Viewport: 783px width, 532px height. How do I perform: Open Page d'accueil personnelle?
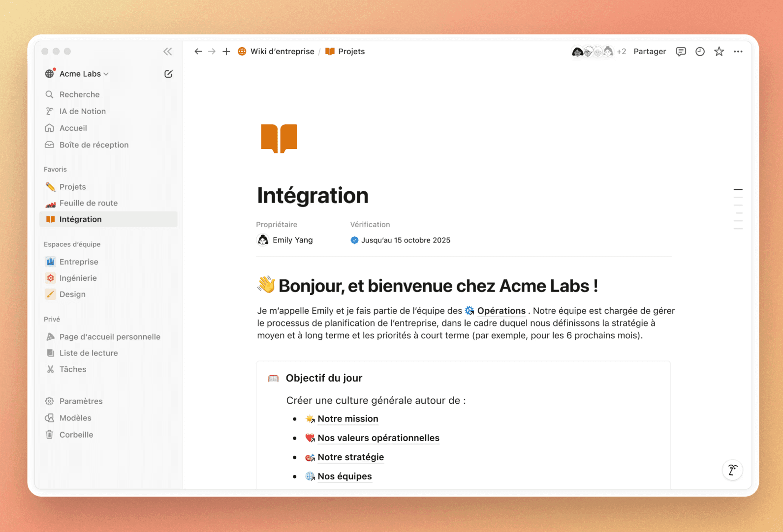(108, 337)
